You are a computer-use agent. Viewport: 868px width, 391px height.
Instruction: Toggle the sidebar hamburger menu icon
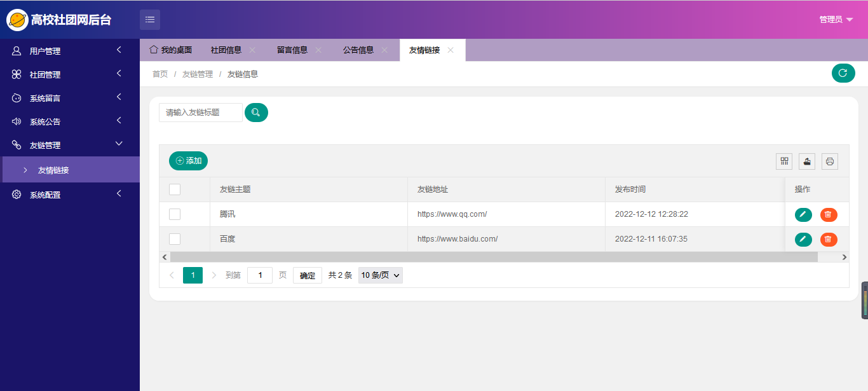coord(150,20)
